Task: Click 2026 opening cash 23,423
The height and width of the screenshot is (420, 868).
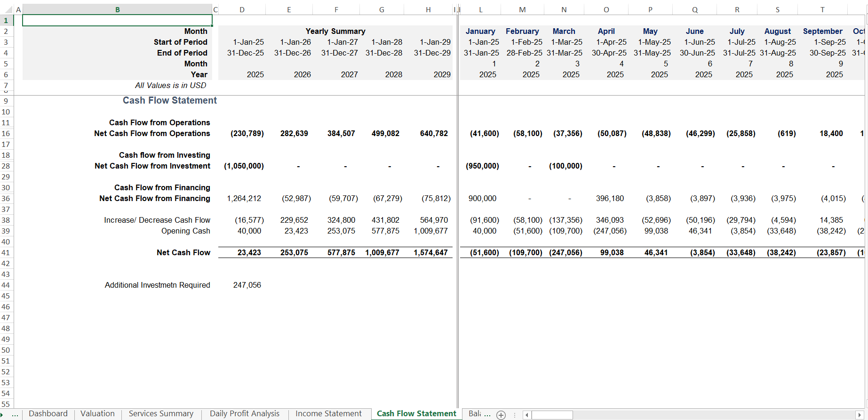Action: coord(296,231)
